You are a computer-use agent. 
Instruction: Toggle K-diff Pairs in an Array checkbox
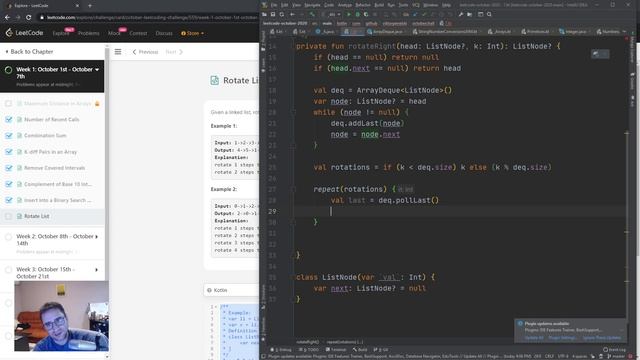click(9, 152)
